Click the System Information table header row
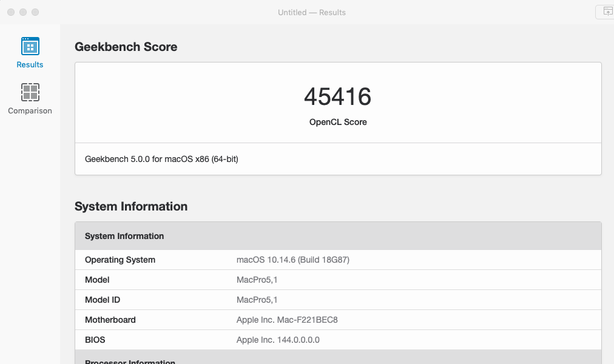The width and height of the screenshot is (614, 364). coord(338,236)
